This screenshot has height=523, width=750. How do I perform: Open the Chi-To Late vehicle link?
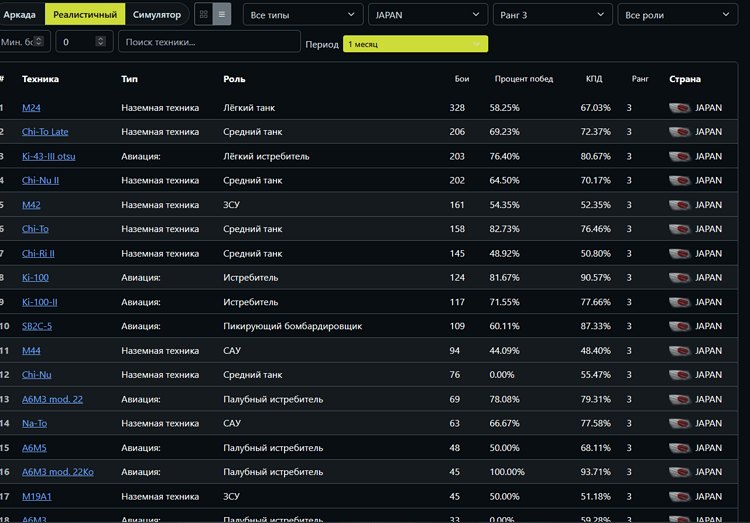point(45,132)
